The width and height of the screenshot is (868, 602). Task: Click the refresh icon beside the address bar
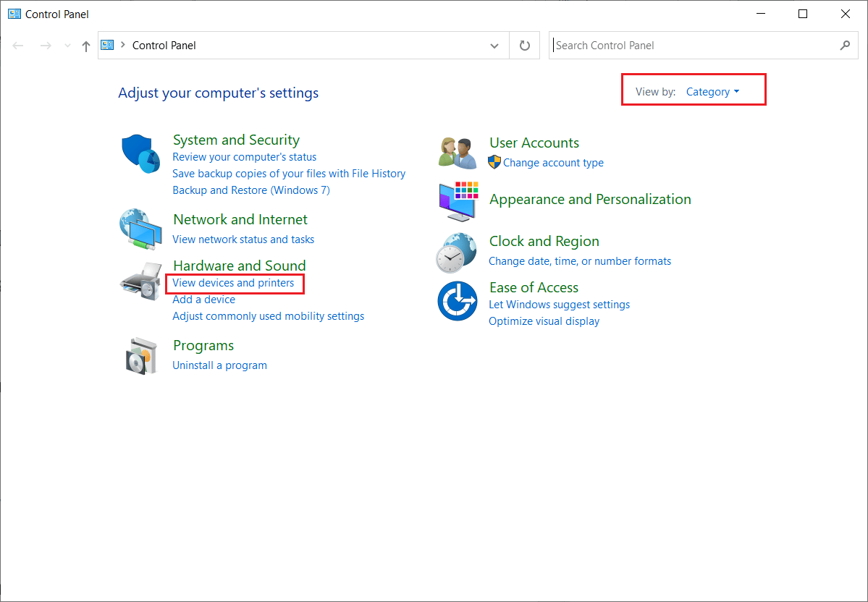point(524,45)
